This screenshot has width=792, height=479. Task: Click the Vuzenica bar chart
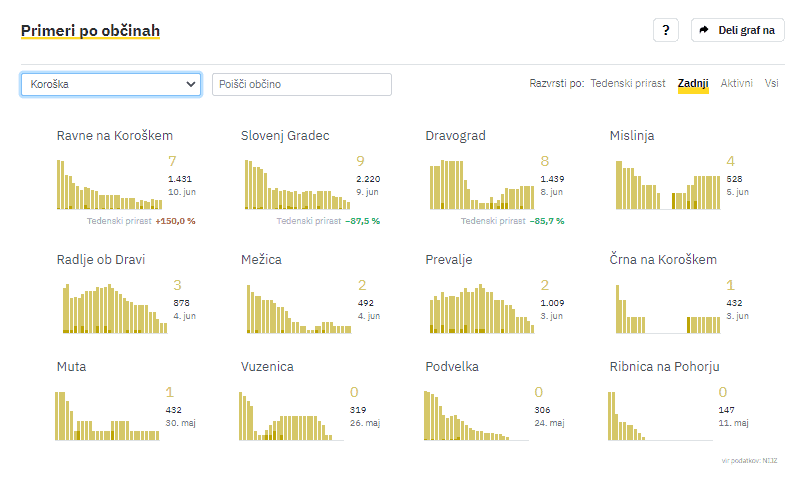(x=292, y=416)
